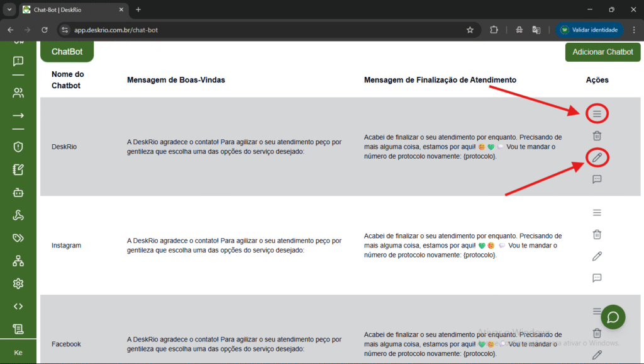The image size is (644, 364).
Task: Click the welcome message in Instagram row
Action: (234, 246)
